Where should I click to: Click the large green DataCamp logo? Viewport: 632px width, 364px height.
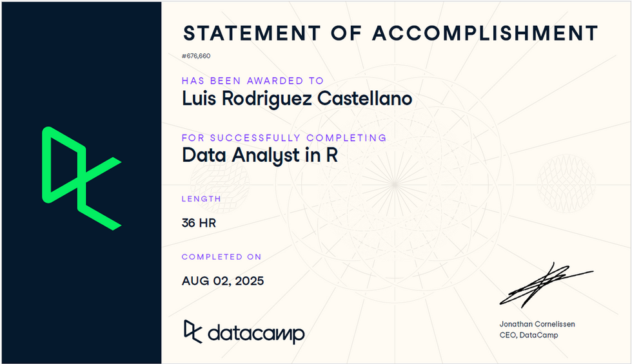[x=81, y=178]
